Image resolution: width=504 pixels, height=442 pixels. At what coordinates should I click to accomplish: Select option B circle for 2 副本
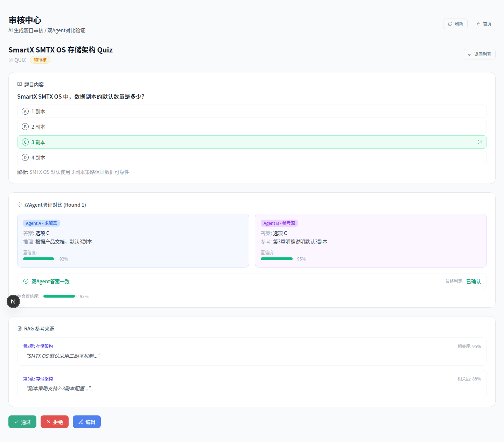pyautogui.click(x=25, y=127)
